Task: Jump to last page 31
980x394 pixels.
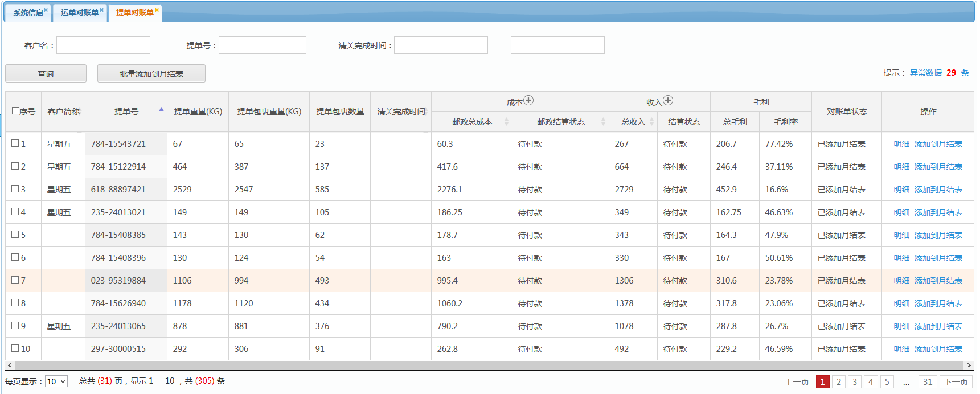Action: [928, 382]
